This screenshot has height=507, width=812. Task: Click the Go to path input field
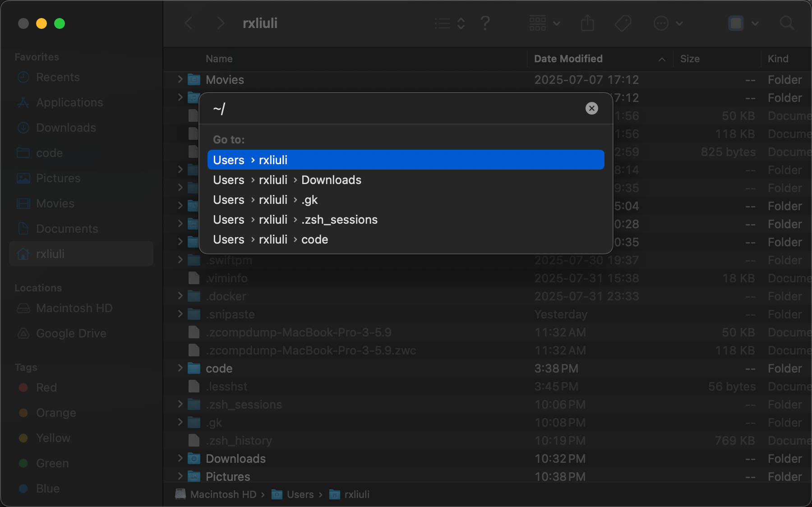click(x=397, y=109)
